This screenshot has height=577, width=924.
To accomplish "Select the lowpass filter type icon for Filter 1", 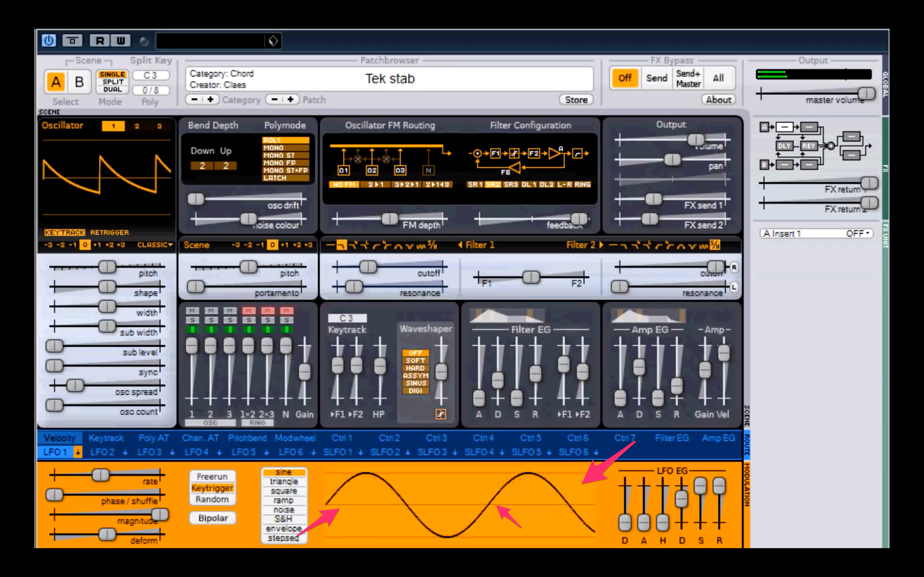I will (x=341, y=245).
